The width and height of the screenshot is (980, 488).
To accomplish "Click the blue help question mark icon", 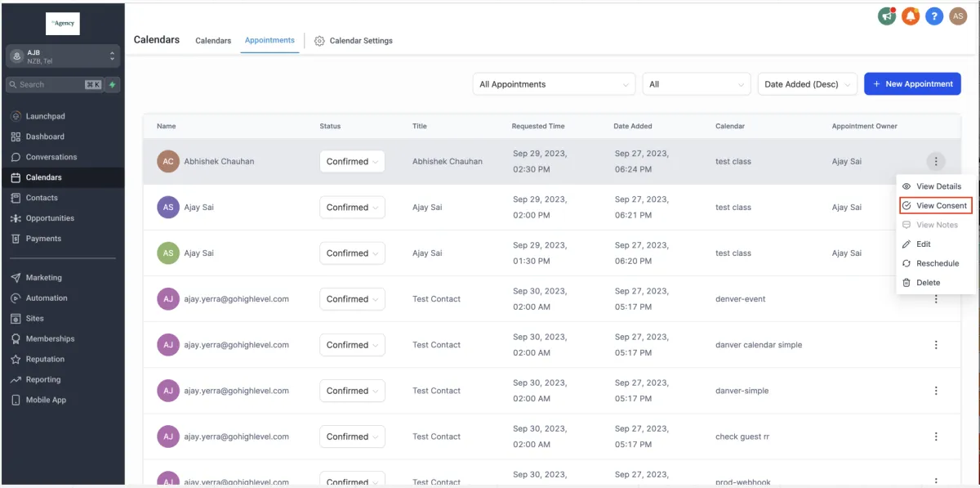I will pos(934,16).
